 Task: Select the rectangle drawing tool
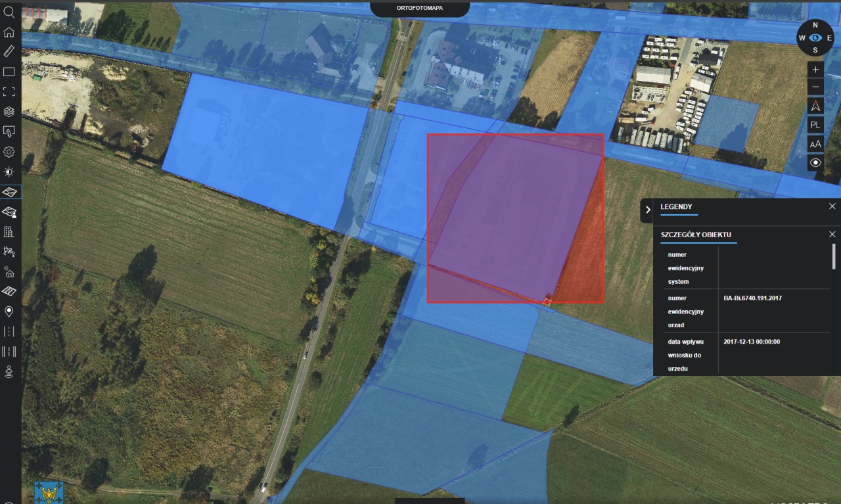pyautogui.click(x=9, y=72)
